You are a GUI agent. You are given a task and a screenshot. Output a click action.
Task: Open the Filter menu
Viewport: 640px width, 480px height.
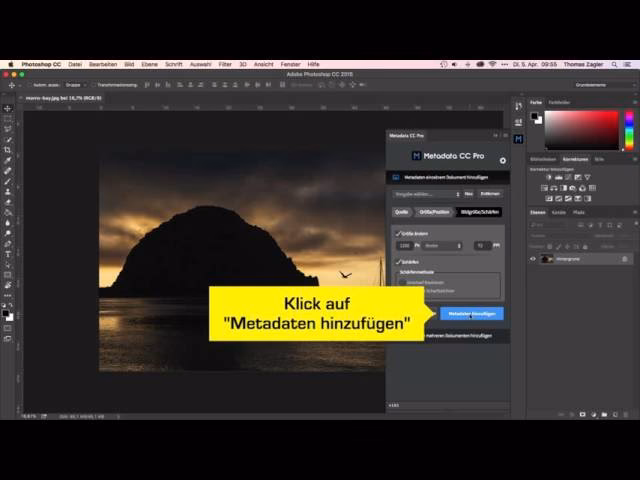225,64
